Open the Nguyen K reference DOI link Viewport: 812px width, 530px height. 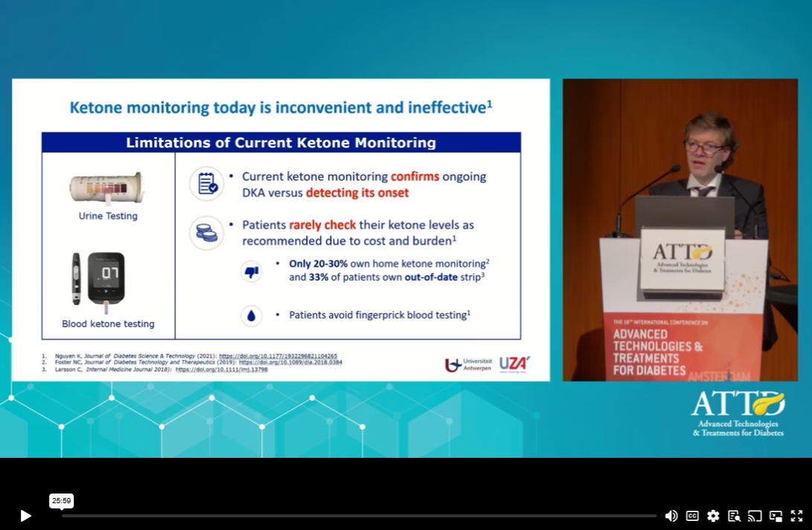click(x=278, y=356)
